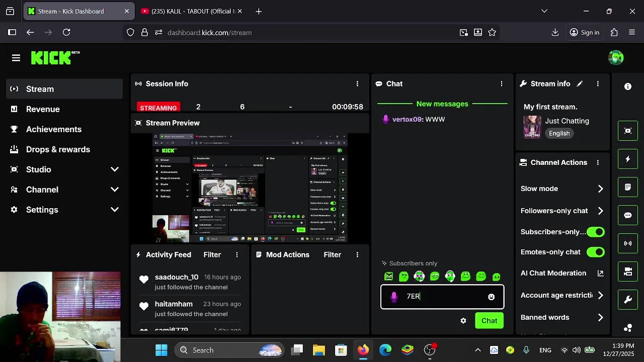The image size is (644, 362).
Task: Expand Slow mode options arrow
Action: coord(600,189)
